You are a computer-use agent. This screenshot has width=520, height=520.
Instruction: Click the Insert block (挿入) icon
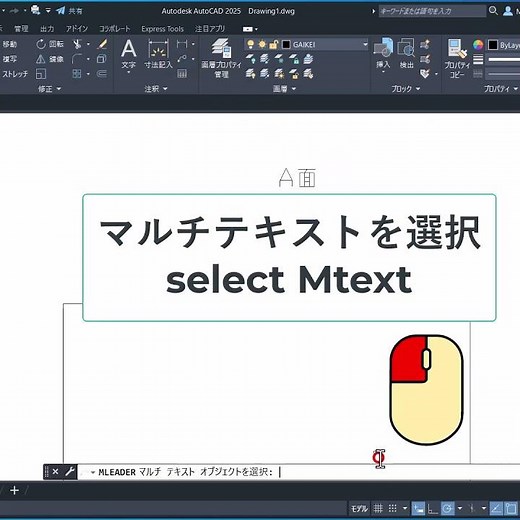coord(383,53)
